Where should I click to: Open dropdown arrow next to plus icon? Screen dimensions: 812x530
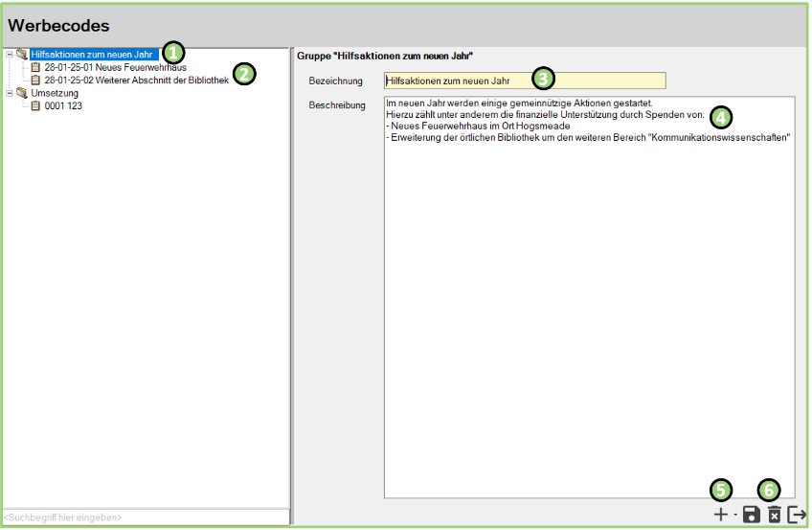click(x=735, y=516)
